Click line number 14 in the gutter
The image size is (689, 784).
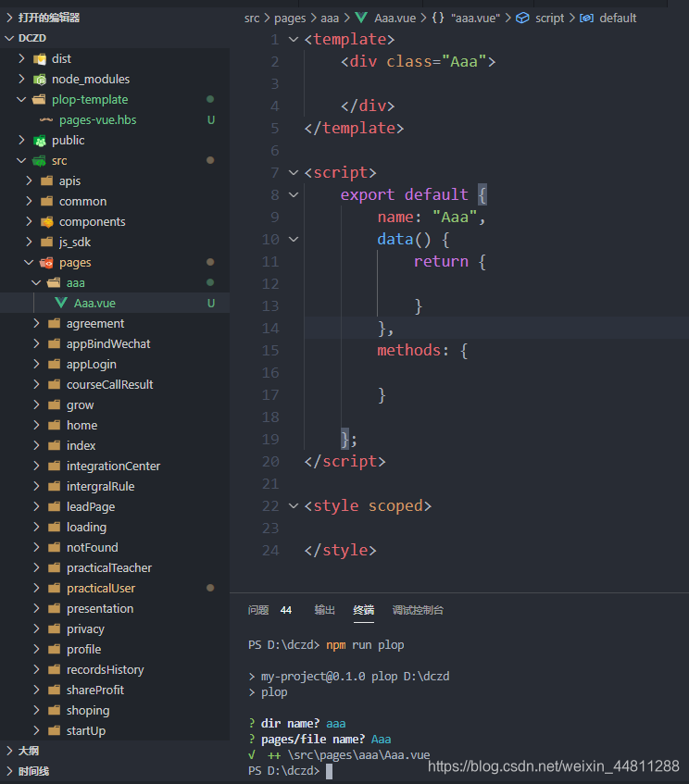[x=270, y=329]
